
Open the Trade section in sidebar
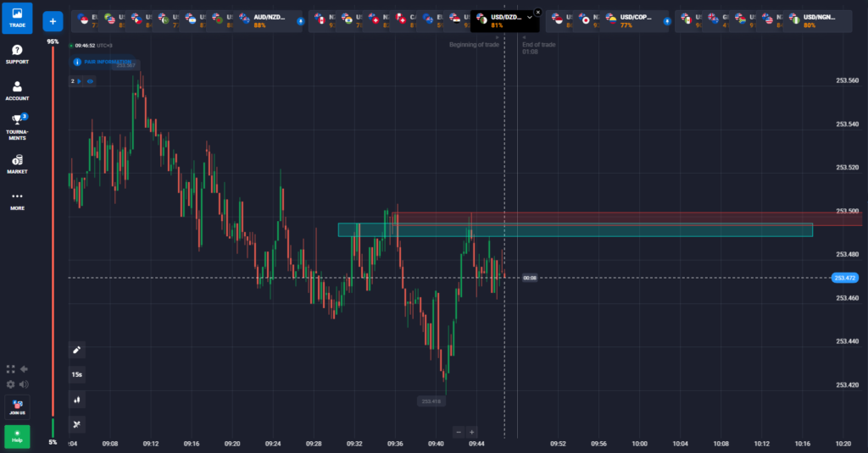[x=17, y=18]
